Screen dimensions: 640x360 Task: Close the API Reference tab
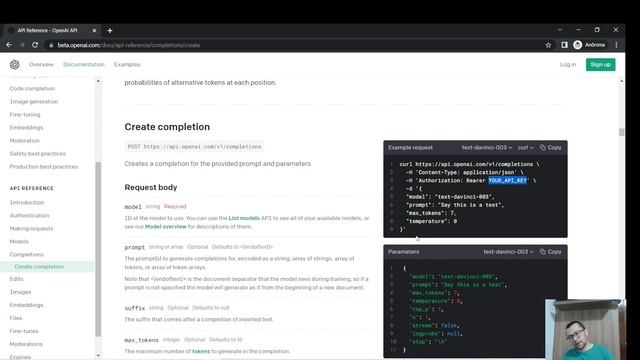(94, 31)
